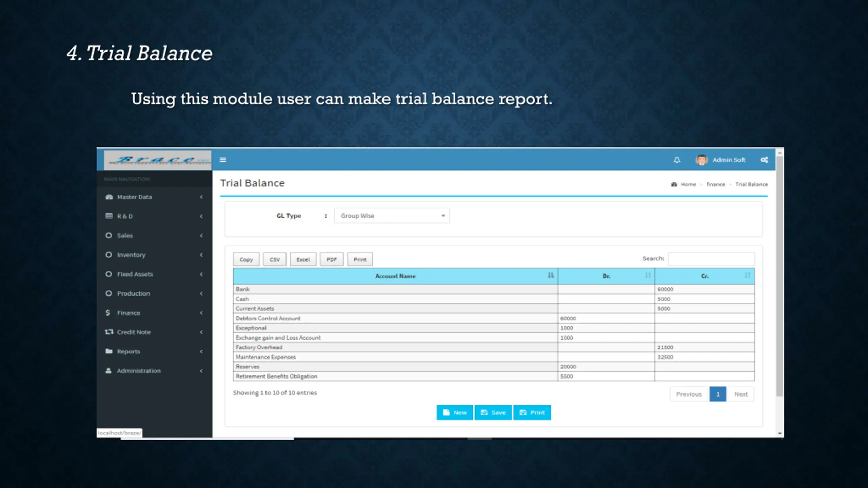Select the Exchange gain and Loss Account row
This screenshot has height=488, width=868.
[494, 338]
